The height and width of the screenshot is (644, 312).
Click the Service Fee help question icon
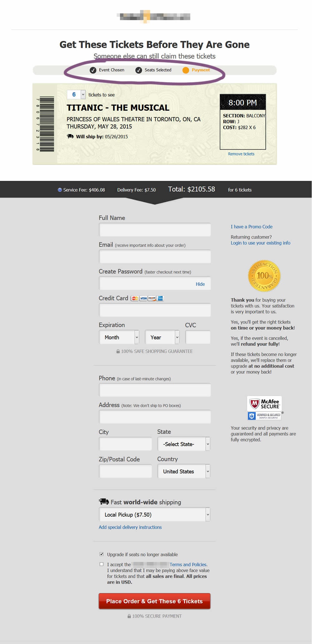(x=60, y=190)
